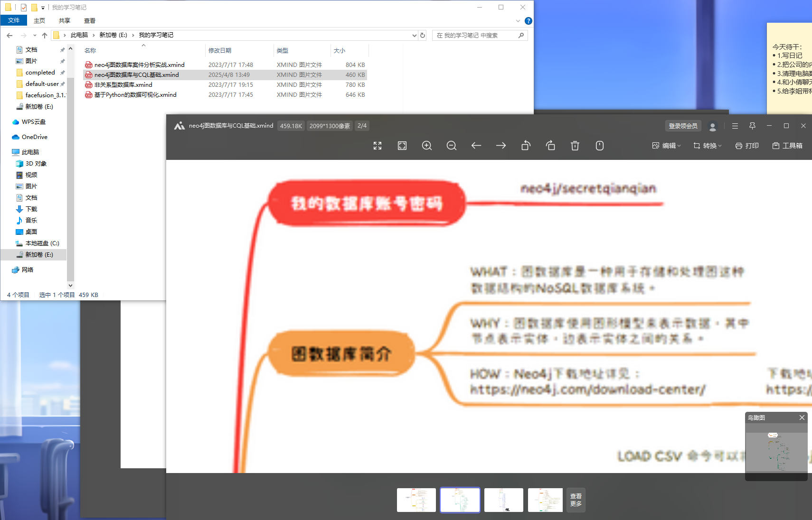The width and height of the screenshot is (812, 520).
Task: Click 新加卷 (E:) in address breadcrumb
Action: click(113, 35)
